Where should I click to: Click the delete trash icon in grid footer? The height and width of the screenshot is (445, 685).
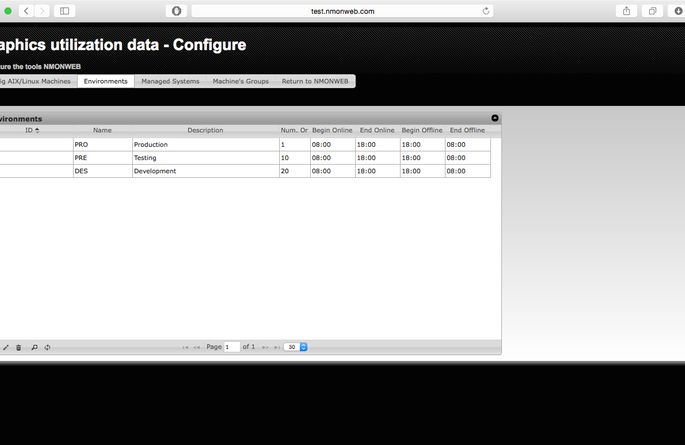(x=18, y=347)
